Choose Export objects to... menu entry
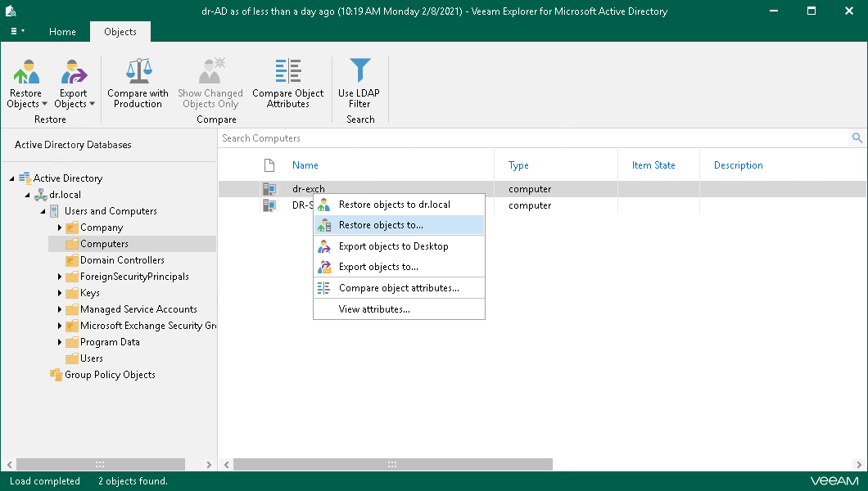This screenshot has width=868, height=491. pos(399,267)
